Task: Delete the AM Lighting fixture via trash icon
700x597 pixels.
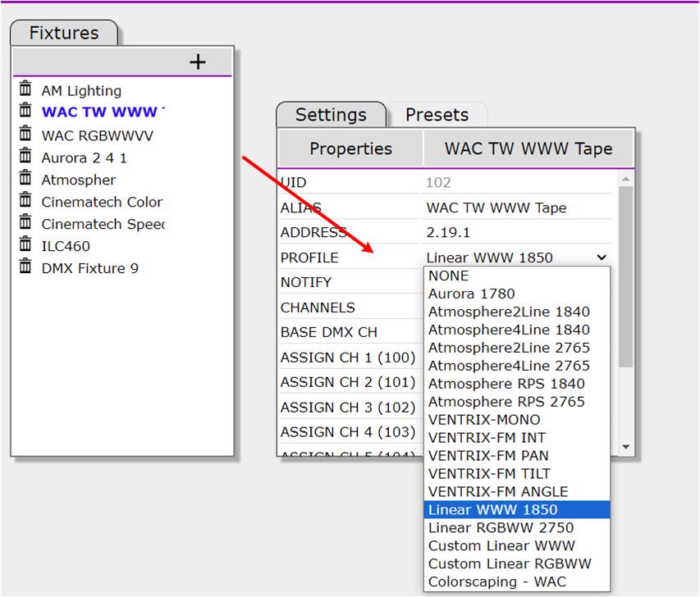Action: (25, 89)
